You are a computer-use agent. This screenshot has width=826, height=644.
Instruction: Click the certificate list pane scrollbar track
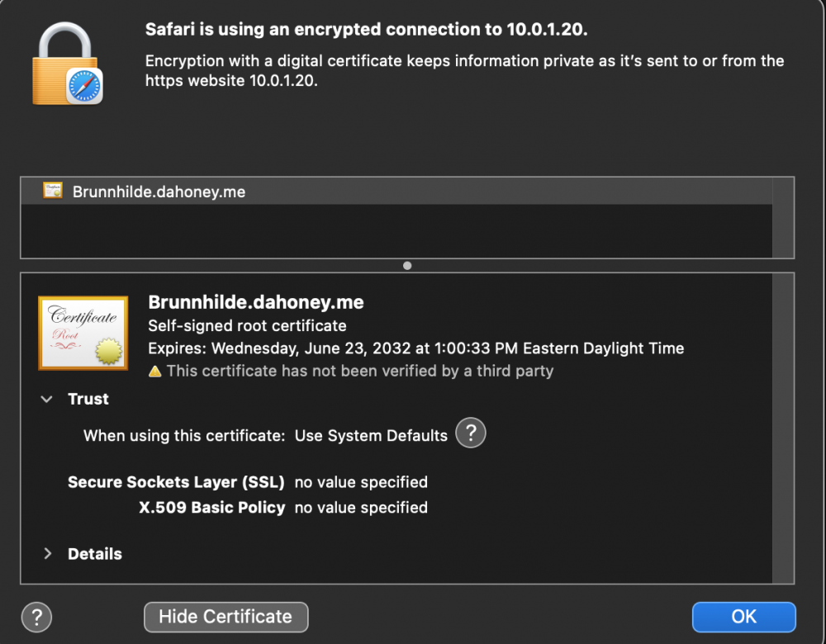pyautogui.click(x=783, y=217)
